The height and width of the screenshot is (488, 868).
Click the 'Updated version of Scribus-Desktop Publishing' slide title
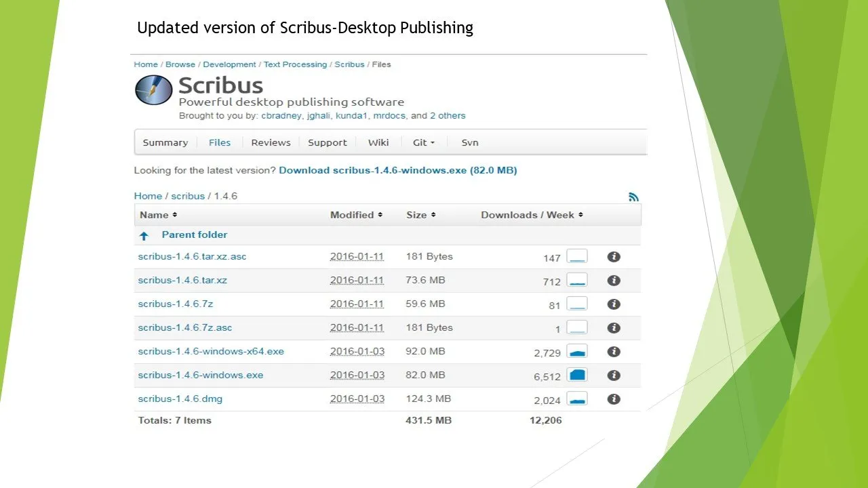[x=305, y=28]
